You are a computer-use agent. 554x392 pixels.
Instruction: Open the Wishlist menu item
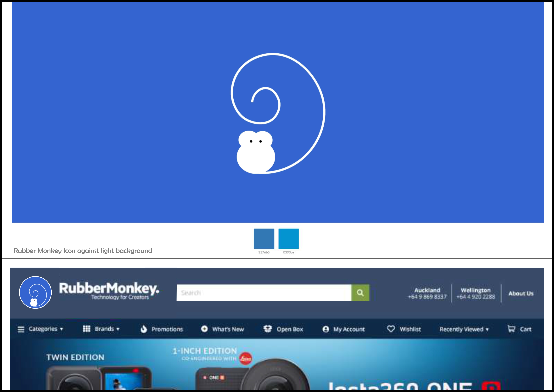click(410, 329)
